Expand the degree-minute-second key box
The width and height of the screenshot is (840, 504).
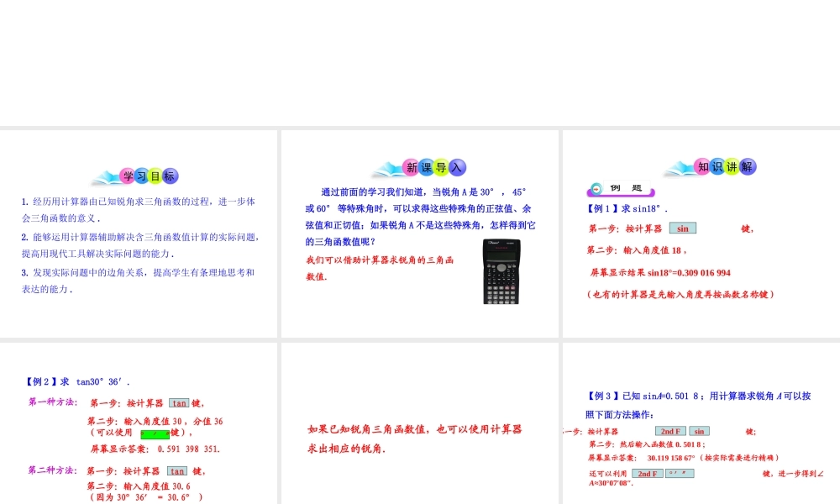[680, 473]
